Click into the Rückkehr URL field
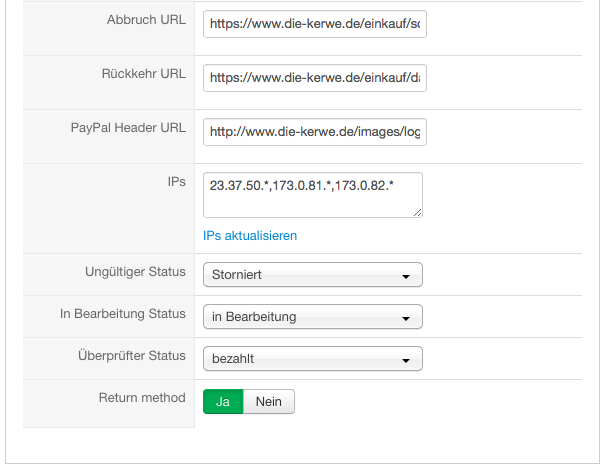608x472 pixels. [314, 78]
